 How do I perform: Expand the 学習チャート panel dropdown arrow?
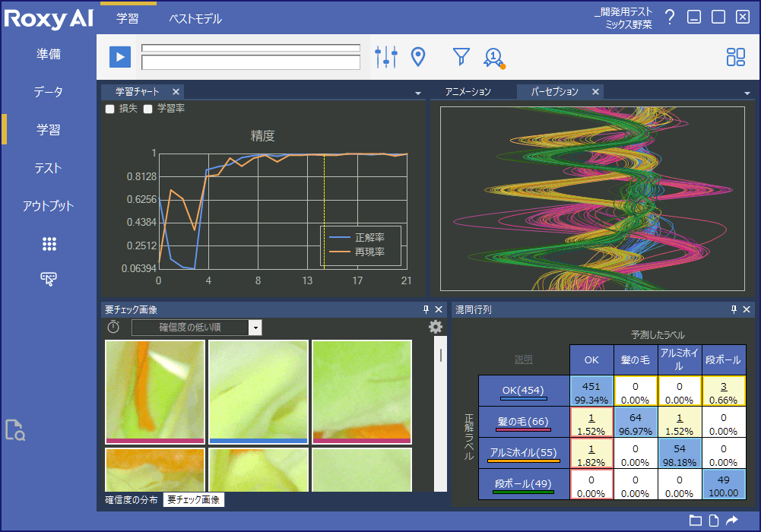click(417, 93)
